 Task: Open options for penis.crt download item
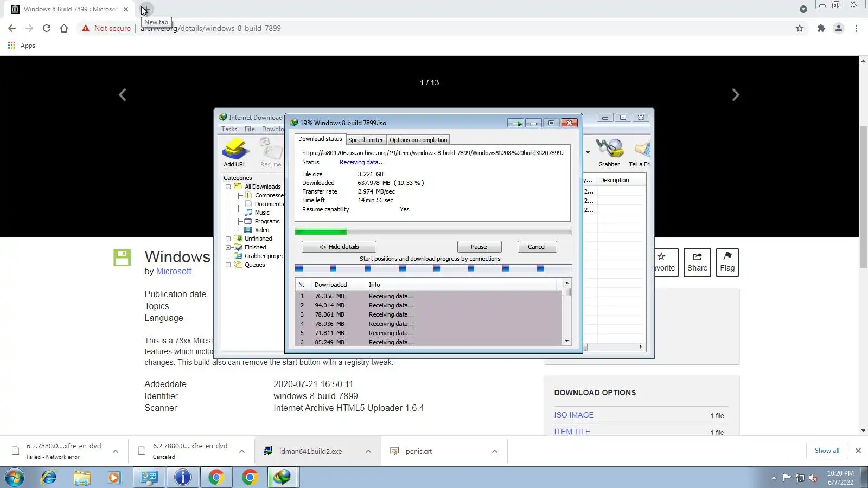click(x=495, y=451)
